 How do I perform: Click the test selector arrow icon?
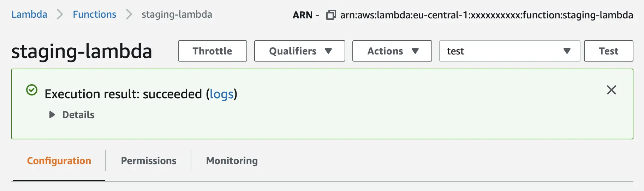(567, 51)
